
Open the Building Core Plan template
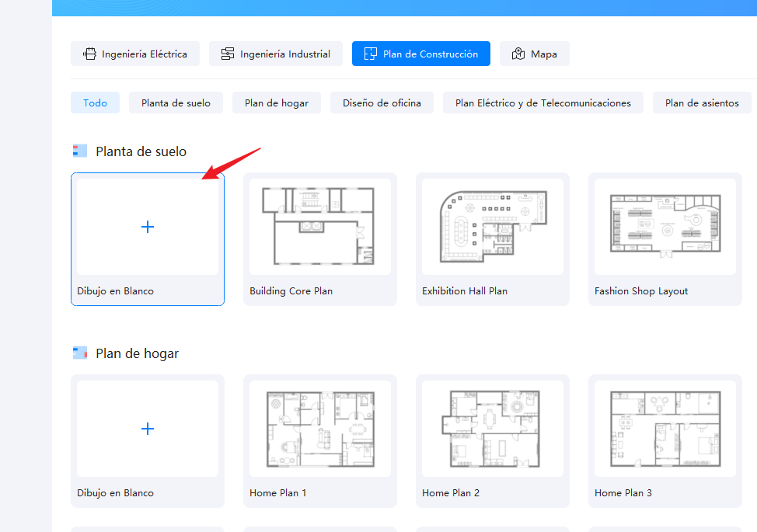pos(320,227)
